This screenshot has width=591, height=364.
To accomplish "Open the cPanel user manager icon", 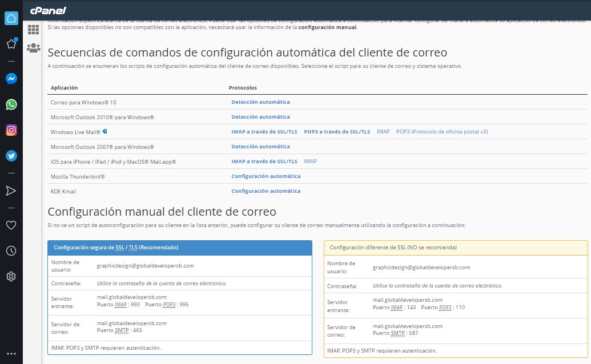I will click(x=33, y=48).
